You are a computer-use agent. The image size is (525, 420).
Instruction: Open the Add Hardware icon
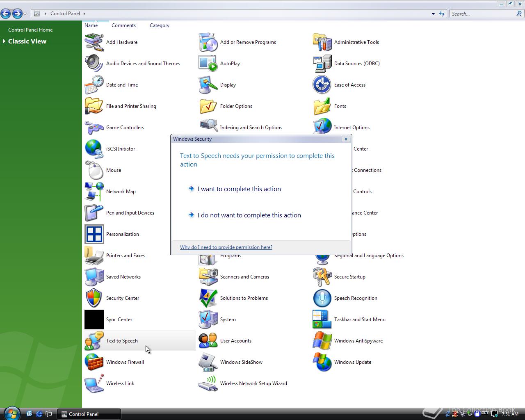click(94, 42)
